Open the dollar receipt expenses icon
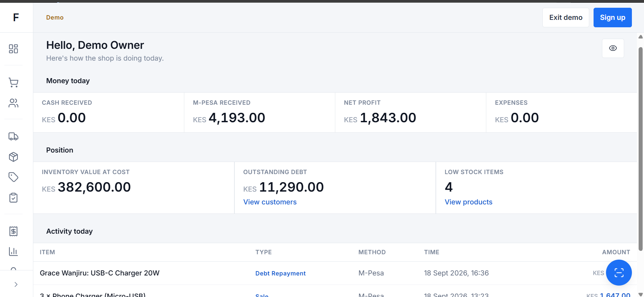Screen dimensions: 644x297 pyautogui.click(x=13, y=231)
